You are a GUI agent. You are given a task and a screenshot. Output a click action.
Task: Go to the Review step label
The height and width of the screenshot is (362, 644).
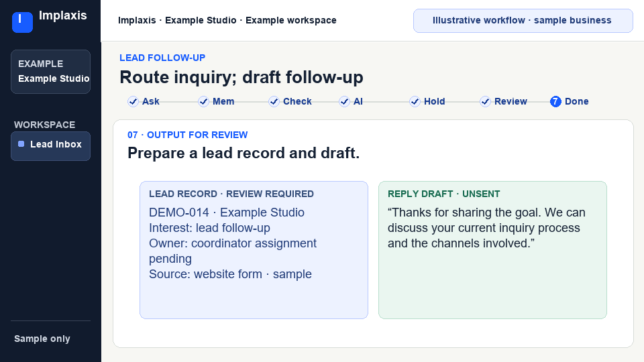[x=511, y=101]
